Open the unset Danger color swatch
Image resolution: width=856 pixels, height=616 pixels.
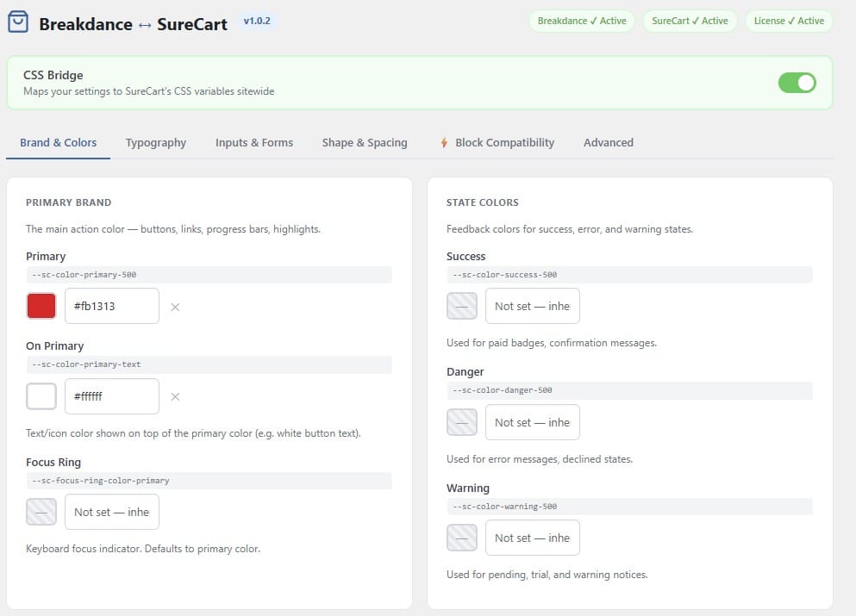(x=462, y=422)
